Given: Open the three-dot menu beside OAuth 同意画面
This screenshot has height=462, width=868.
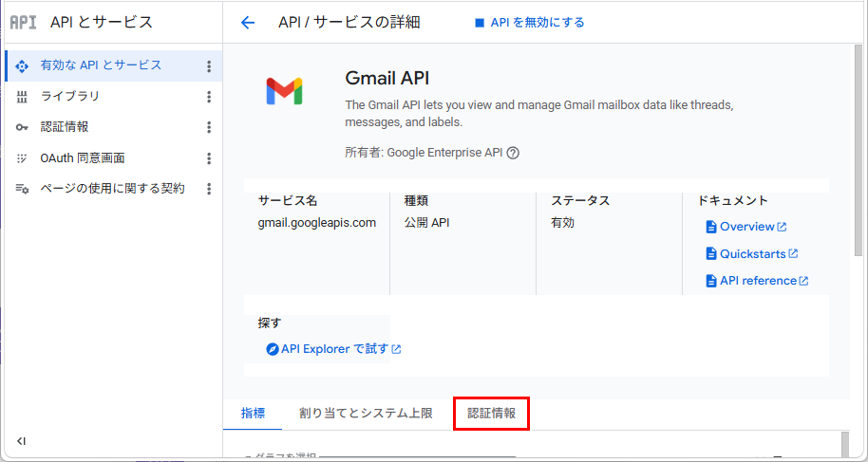Looking at the screenshot, I should click(209, 158).
